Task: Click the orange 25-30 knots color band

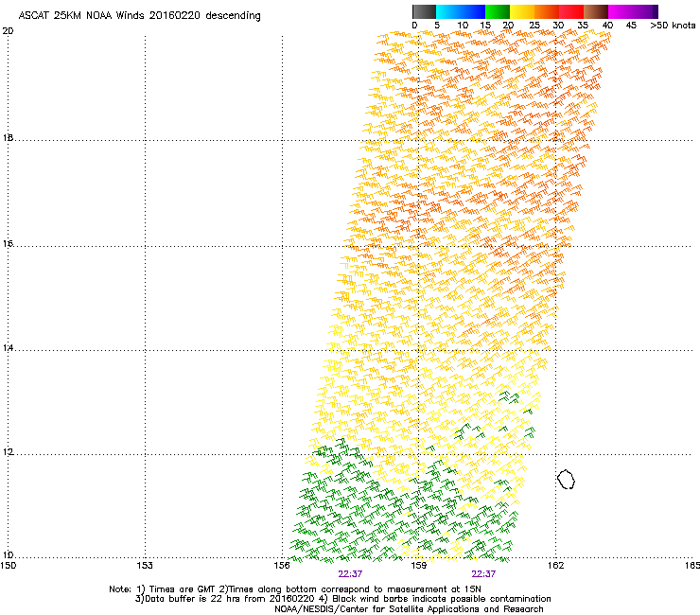Action: 547,11
